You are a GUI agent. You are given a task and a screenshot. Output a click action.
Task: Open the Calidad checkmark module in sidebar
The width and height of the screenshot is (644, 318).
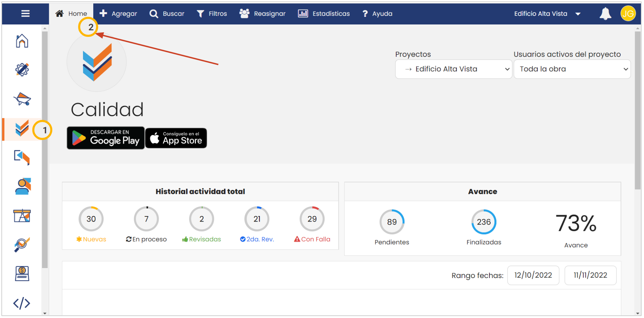[22, 129]
